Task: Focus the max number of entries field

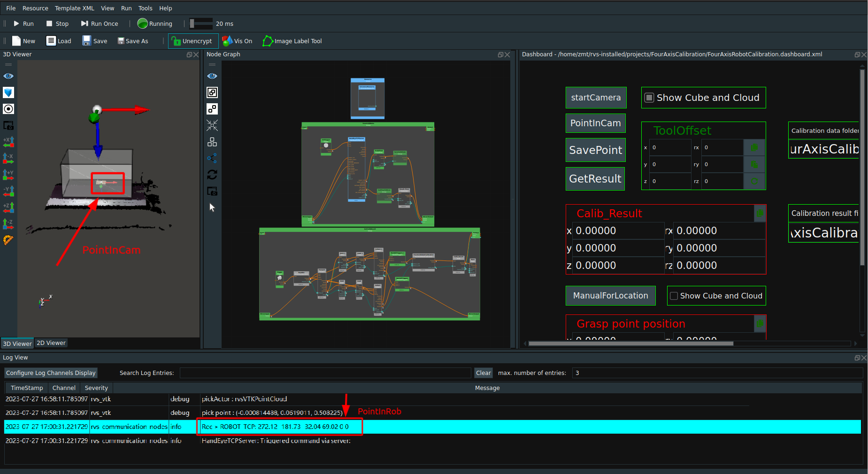Action: point(717,373)
